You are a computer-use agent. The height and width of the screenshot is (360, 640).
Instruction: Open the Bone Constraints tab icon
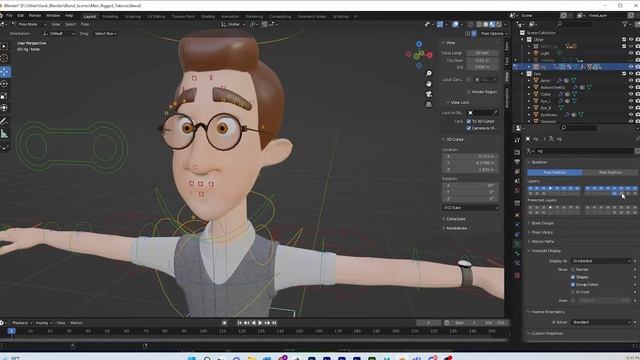(517, 264)
